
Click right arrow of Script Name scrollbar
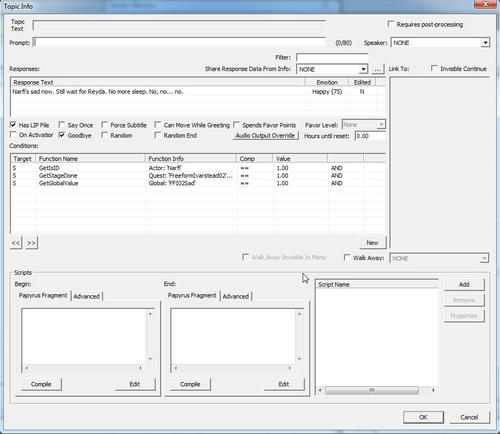coord(433,390)
